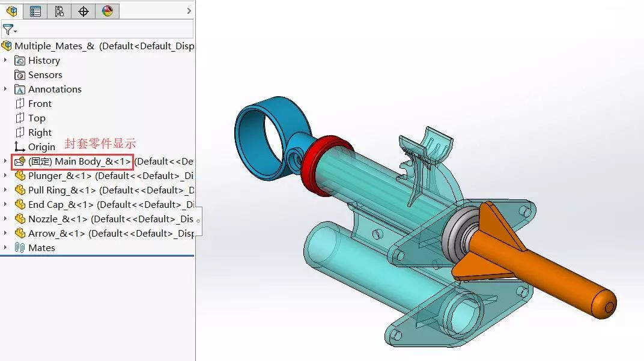Select the Origin in the tree
Viewport: 644px width, 361px height.
pyautogui.click(x=41, y=147)
